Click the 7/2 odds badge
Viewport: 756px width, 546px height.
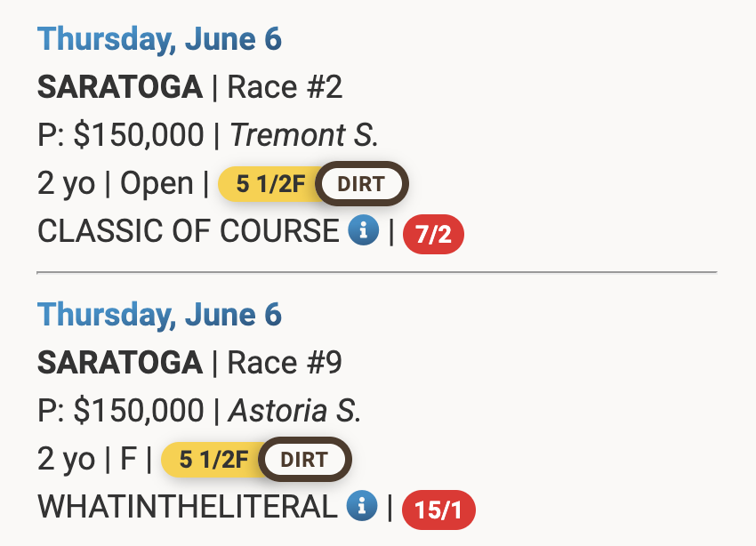click(433, 234)
